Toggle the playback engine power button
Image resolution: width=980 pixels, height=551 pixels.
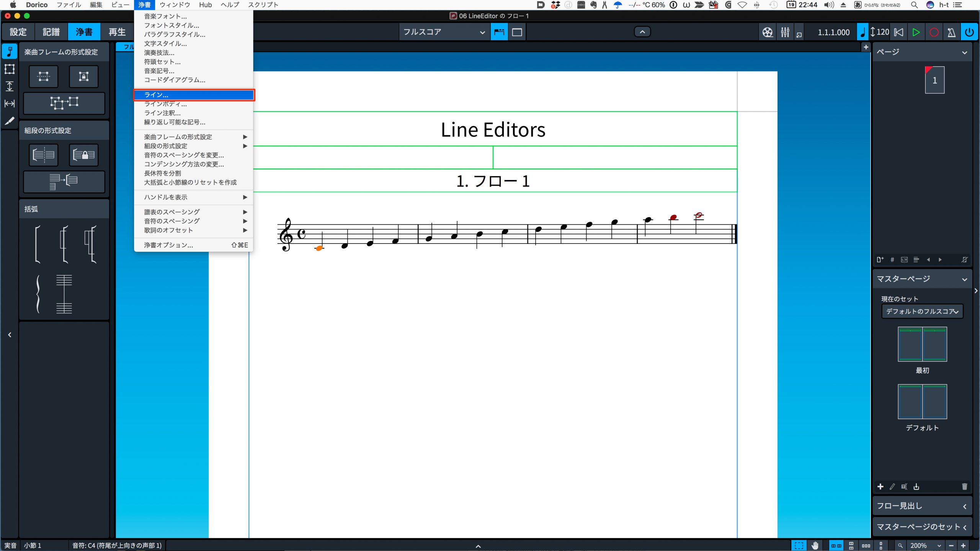coord(969,32)
